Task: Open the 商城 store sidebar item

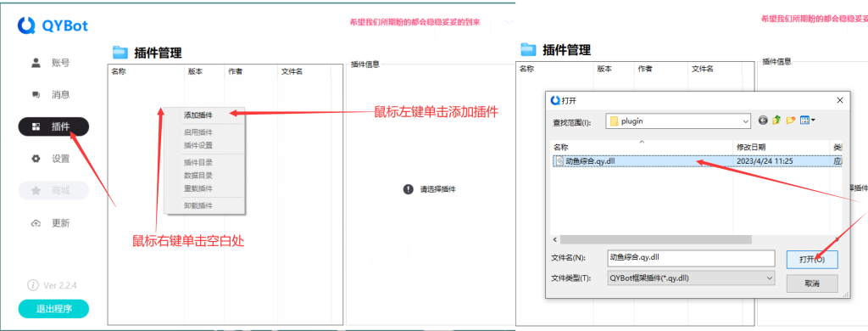Action: point(53,191)
